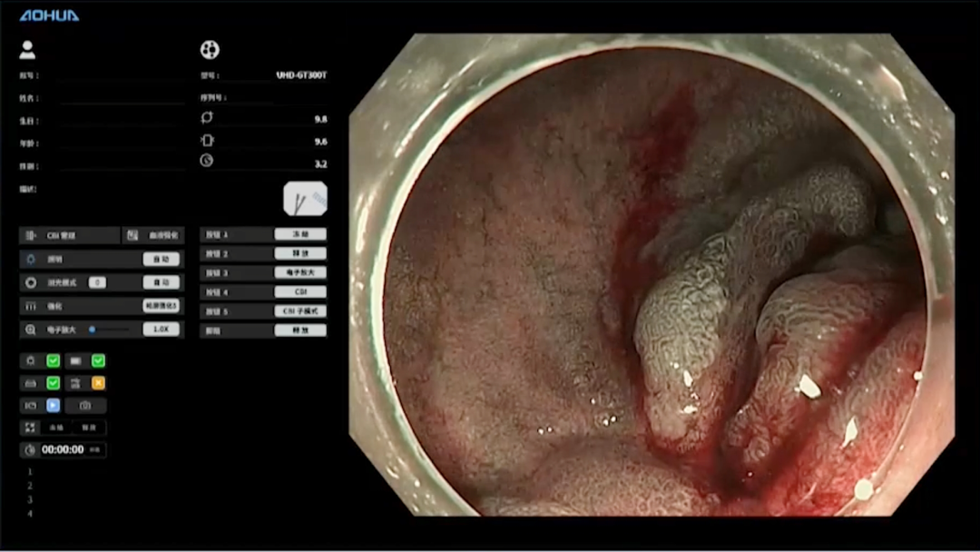Click the value 9.8 in the scope info
The width and height of the screenshot is (980, 552).
(320, 119)
